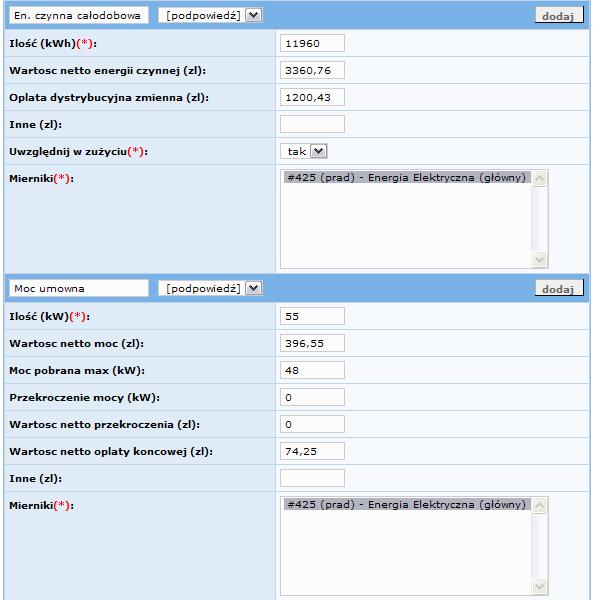The width and height of the screenshot is (593, 600).
Task: Click the up scroll arrow in the first Mierniki list
Action: coord(539,179)
